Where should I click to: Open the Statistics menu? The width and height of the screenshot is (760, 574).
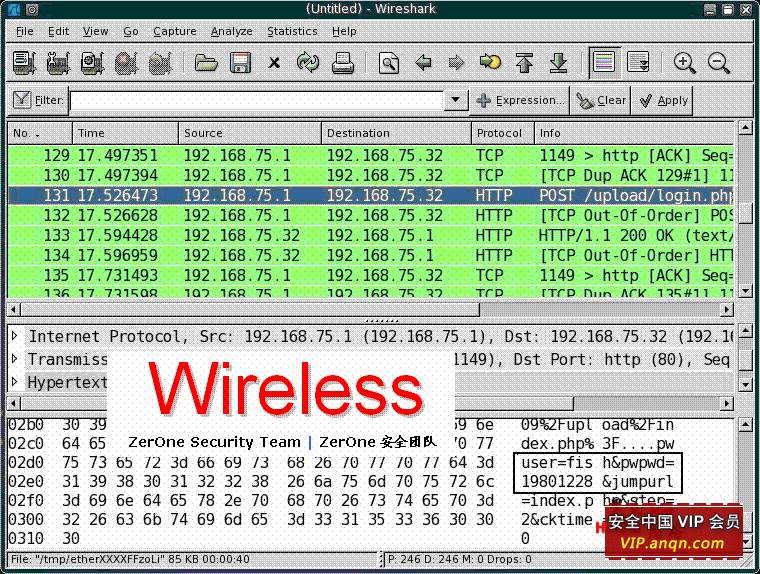point(292,32)
